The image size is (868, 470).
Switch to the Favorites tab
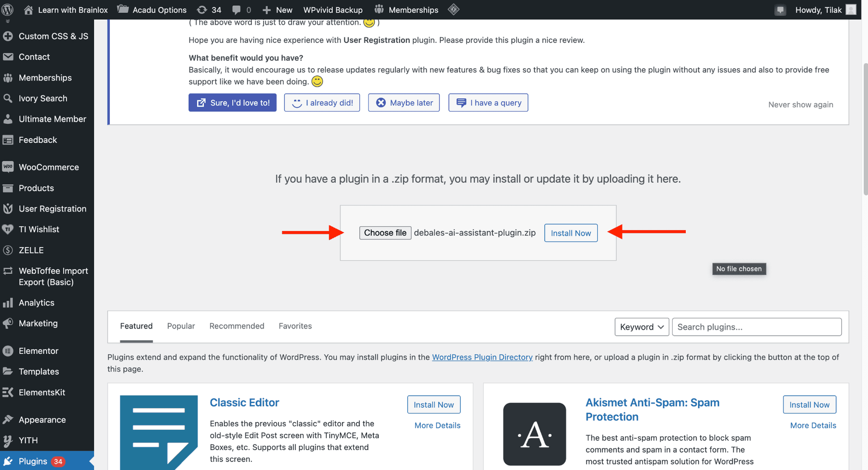click(x=295, y=326)
